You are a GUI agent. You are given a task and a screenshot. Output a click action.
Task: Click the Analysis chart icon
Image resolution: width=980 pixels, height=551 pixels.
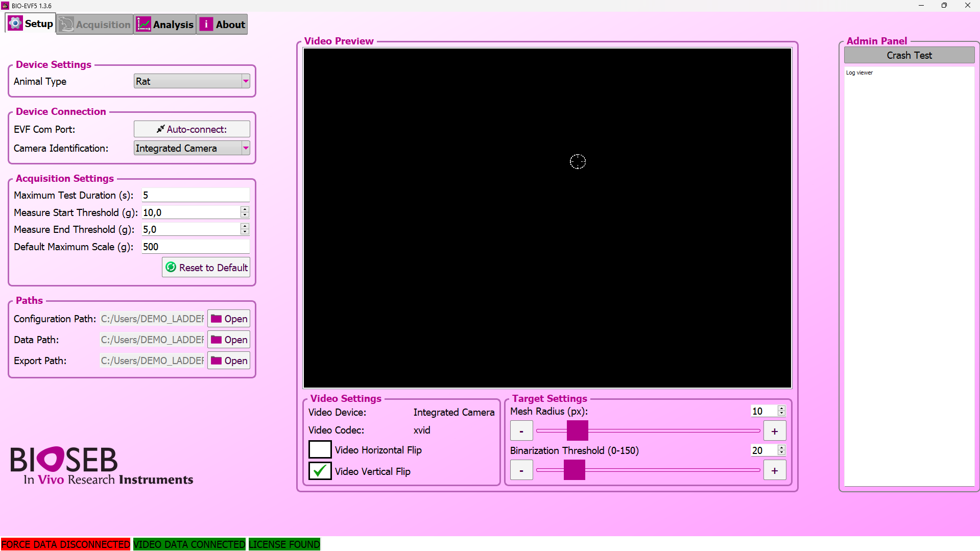(144, 25)
